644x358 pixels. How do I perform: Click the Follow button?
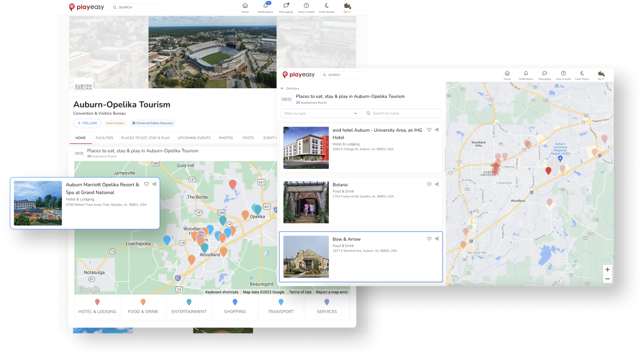click(87, 123)
